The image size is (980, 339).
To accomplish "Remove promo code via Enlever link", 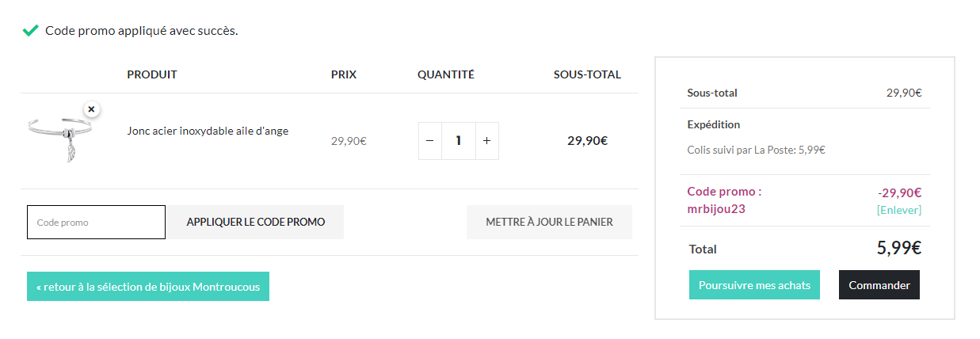I will pos(899,210).
